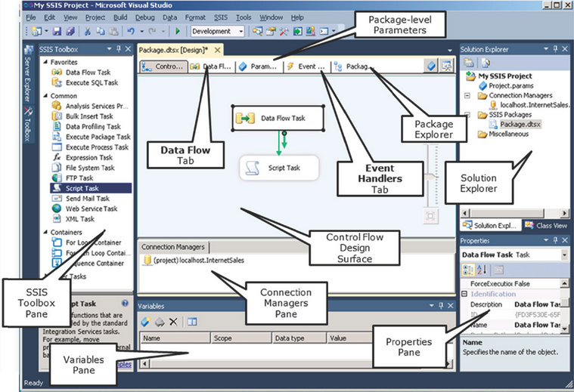
Task: Open the Data Flow Task object dropdown in Properties
Action: (x=564, y=255)
